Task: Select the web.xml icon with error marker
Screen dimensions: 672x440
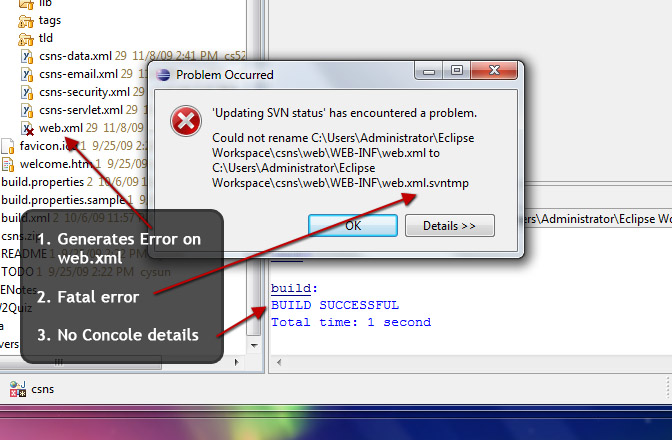Action: coord(27,129)
